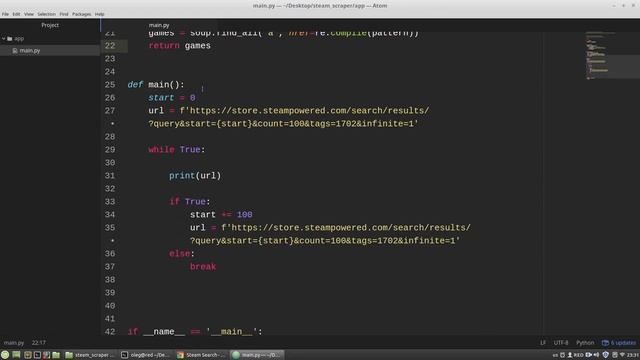This screenshot has height=360, width=640.
Task: Open the View menu
Action: [29, 14]
